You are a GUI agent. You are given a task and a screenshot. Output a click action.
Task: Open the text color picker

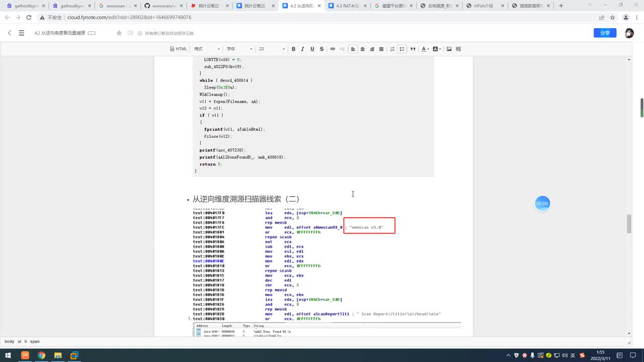coord(425,49)
